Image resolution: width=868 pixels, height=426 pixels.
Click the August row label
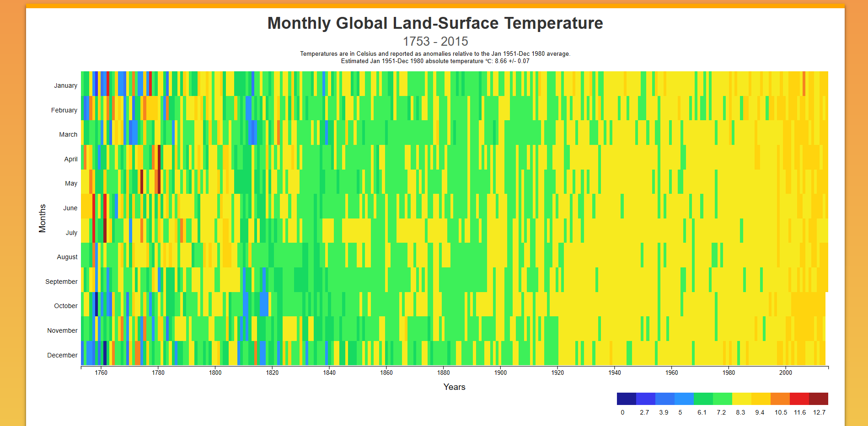(x=67, y=257)
